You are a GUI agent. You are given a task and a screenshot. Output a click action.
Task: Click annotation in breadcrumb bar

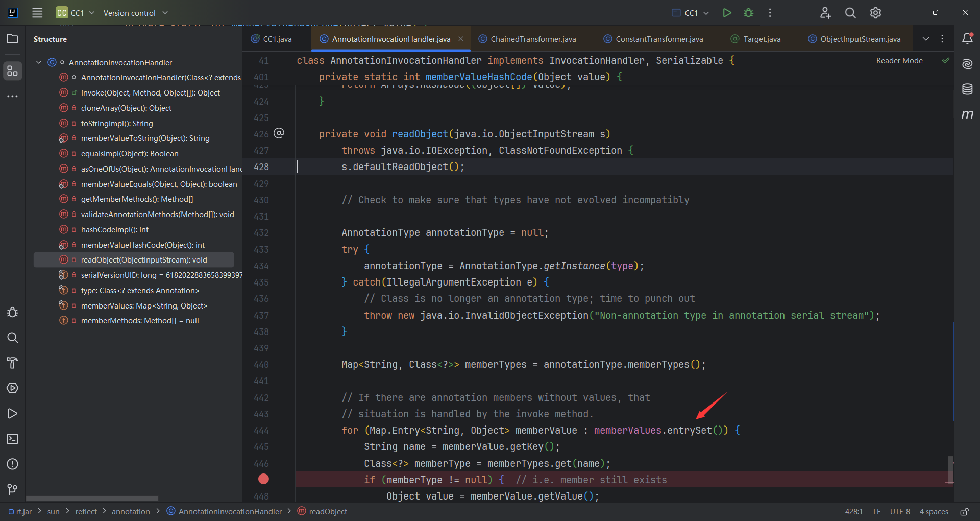pos(131,511)
